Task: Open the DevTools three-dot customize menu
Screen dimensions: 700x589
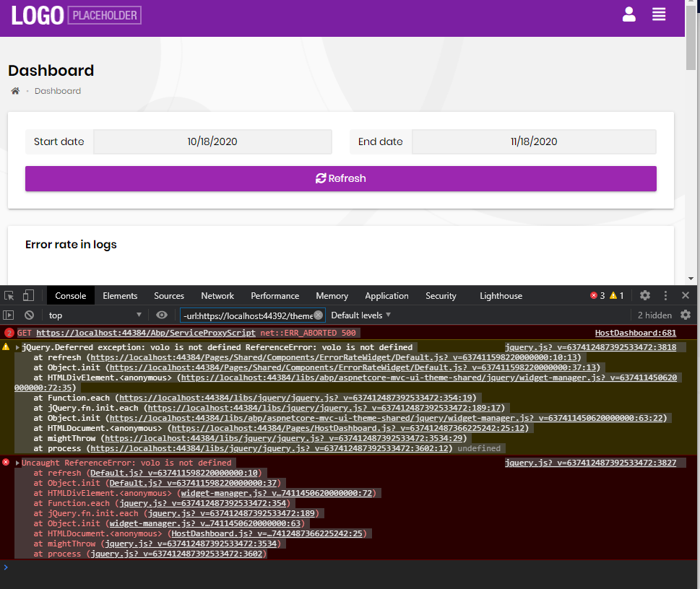Action: click(665, 296)
